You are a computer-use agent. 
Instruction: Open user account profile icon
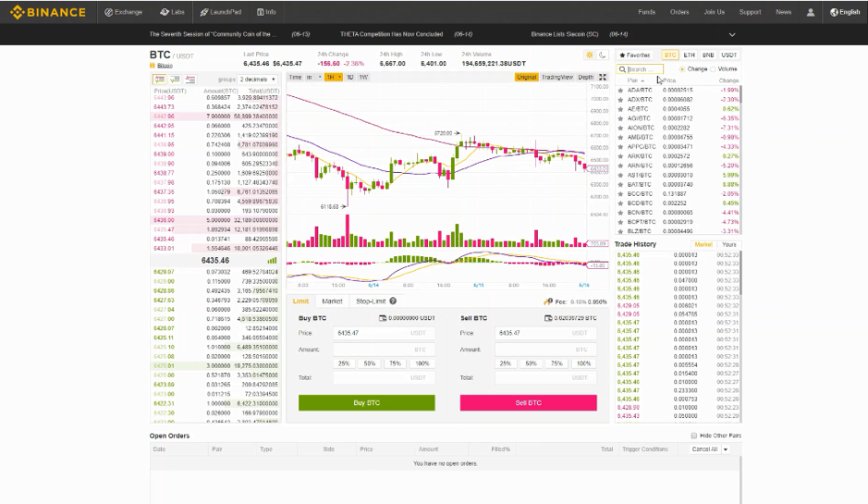pyautogui.click(x=811, y=12)
